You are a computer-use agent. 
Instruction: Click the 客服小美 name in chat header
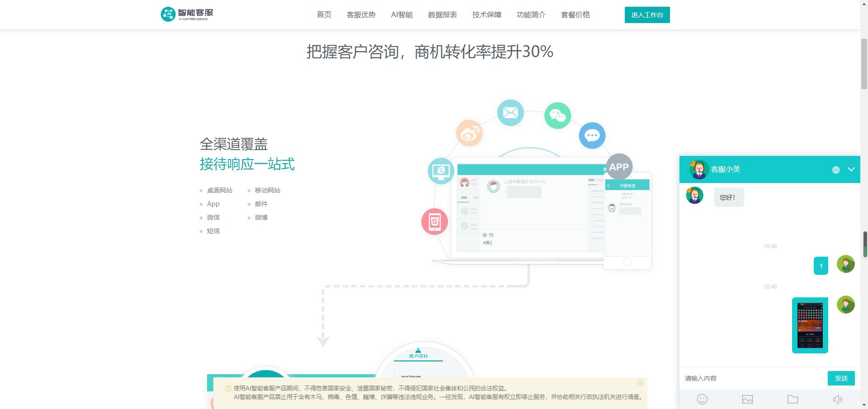726,169
